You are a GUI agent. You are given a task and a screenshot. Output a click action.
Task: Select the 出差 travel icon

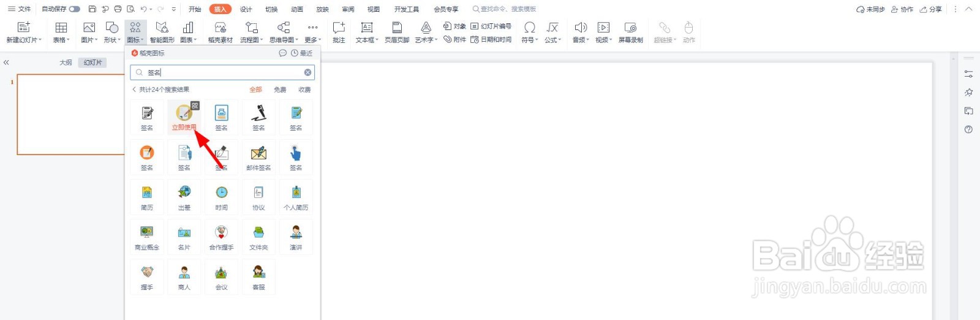click(x=184, y=197)
